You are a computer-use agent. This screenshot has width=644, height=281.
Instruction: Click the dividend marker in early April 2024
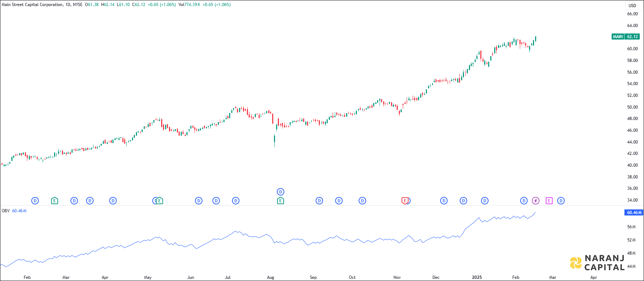tap(113, 201)
